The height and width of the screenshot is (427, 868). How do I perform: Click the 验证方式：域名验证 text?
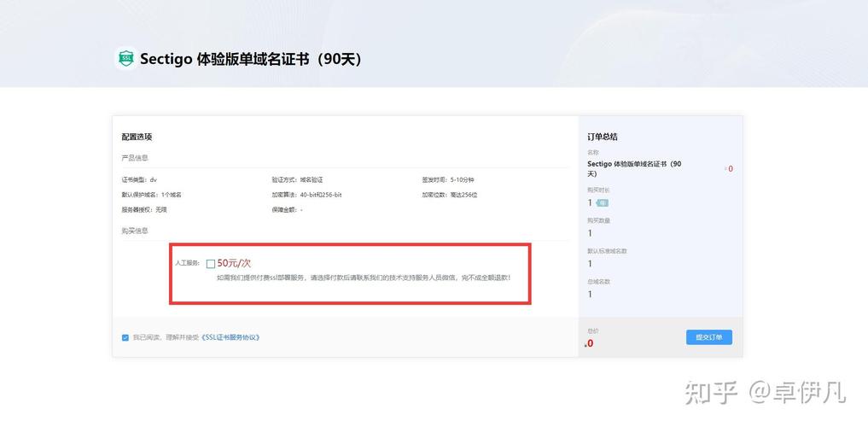[297, 180]
